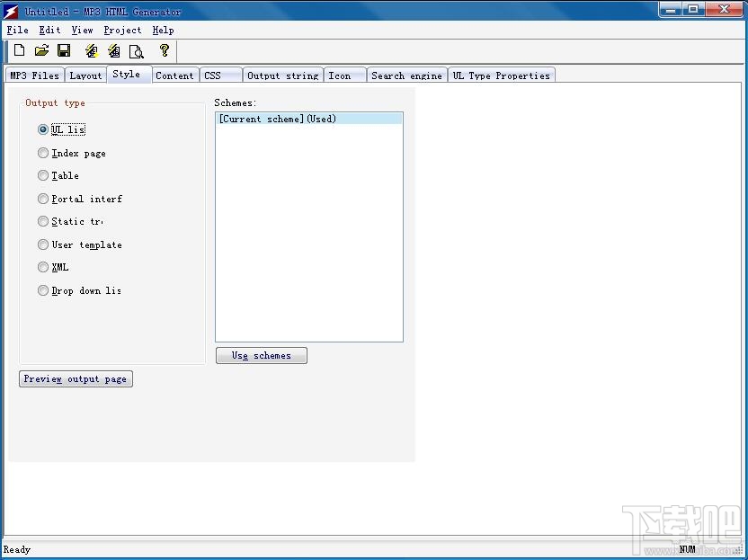Select Drop down list output type
Image resolution: width=748 pixels, height=560 pixels.
click(43, 290)
